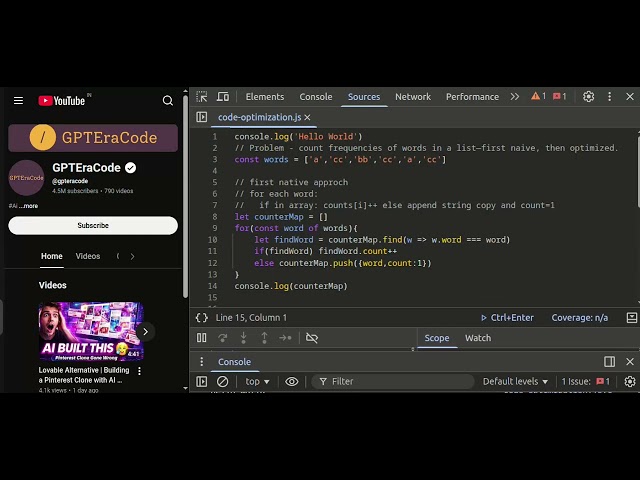640x480 pixels.
Task: Open the Network tab
Action: (x=413, y=97)
